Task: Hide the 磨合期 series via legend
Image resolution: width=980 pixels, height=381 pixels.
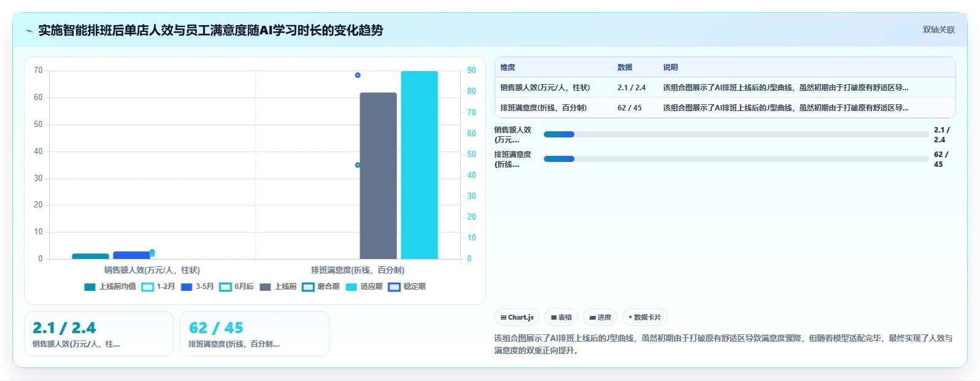Action: 321,287
